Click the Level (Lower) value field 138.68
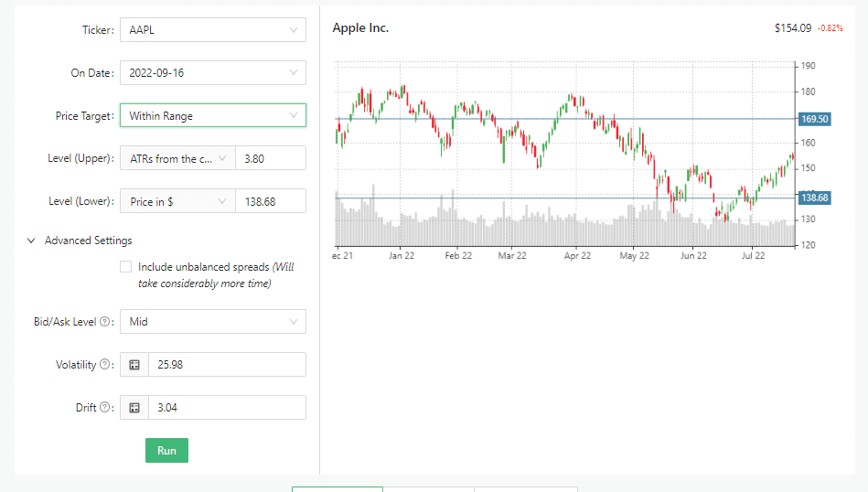868x492 pixels. pos(270,202)
